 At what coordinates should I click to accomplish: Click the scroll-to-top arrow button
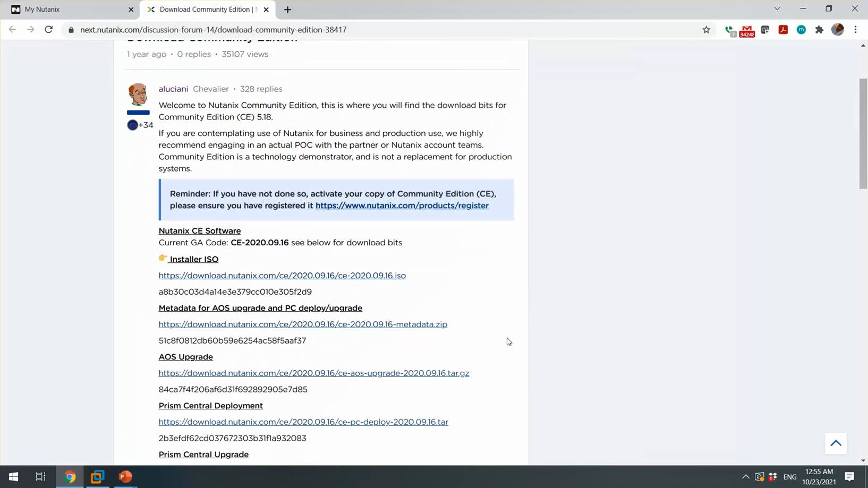[836, 443]
